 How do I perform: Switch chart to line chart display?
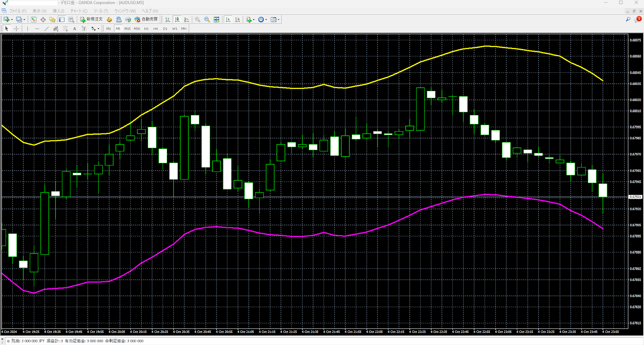tap(186, 19)
